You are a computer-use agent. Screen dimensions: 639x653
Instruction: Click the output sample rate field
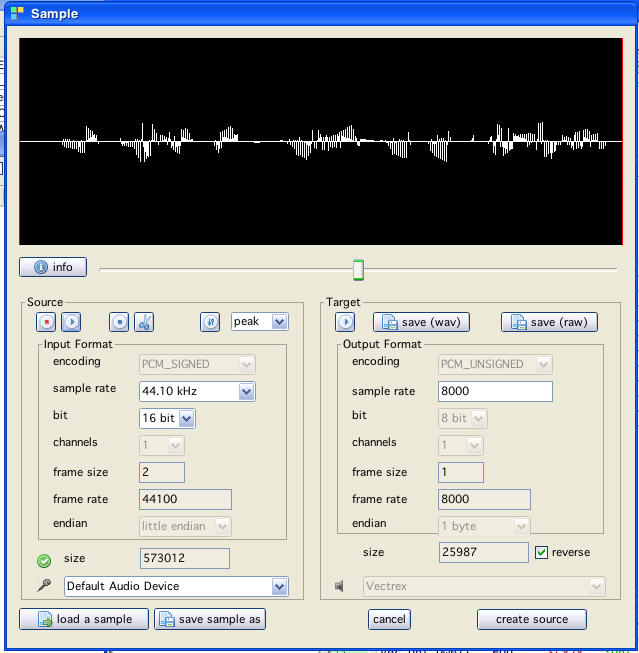[x=495, y=392]
